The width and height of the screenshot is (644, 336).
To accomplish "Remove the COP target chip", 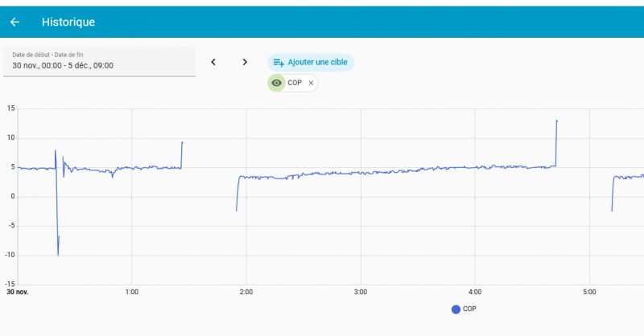I will (311, 83).
